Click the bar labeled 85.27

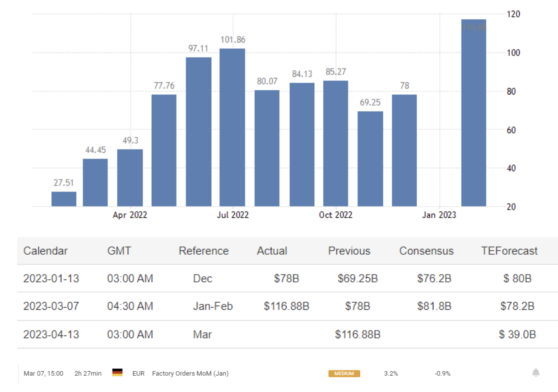click(x=335, y=143)
